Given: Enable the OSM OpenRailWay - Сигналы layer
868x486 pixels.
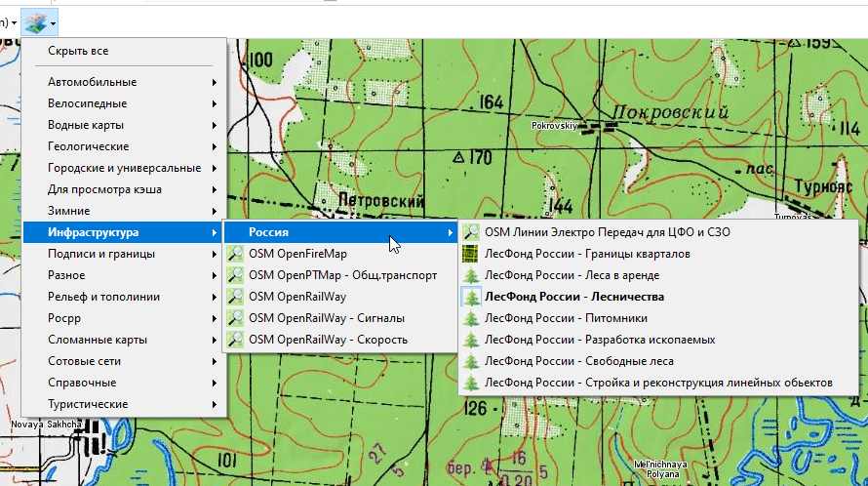Looking at the screenshot, I should pyautogui.click(x=326, y=318).
